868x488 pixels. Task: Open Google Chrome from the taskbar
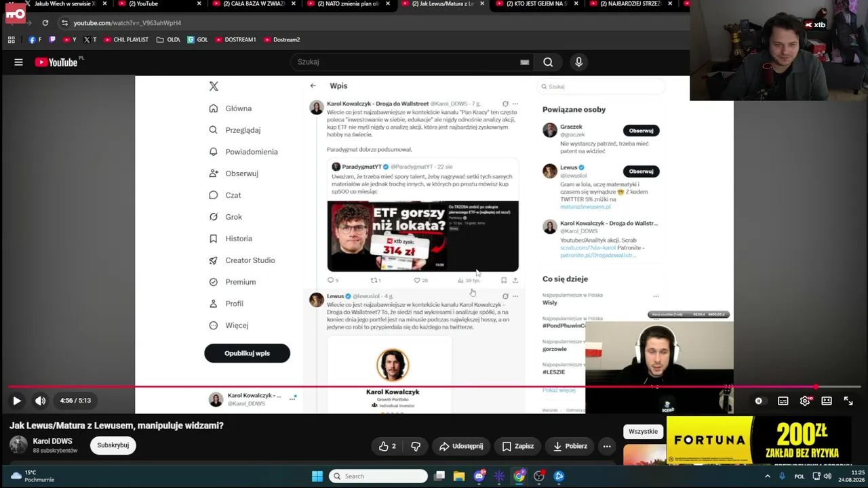(x=519, y=476)
